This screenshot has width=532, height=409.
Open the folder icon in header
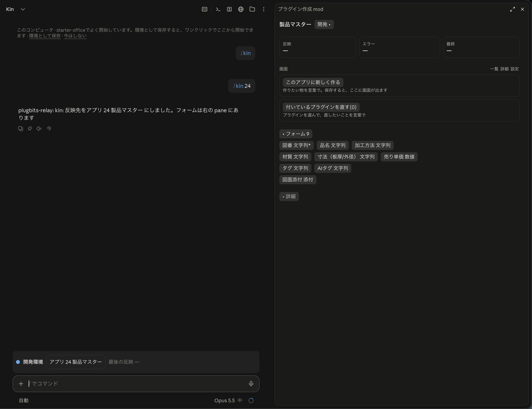252,9
